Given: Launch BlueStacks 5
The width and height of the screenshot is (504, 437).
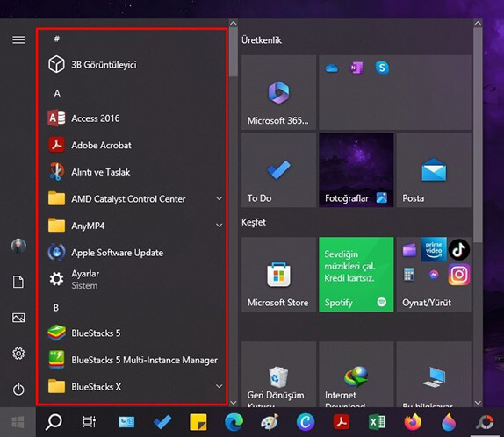Looking at the screenshot, I should tap(132, 333).
